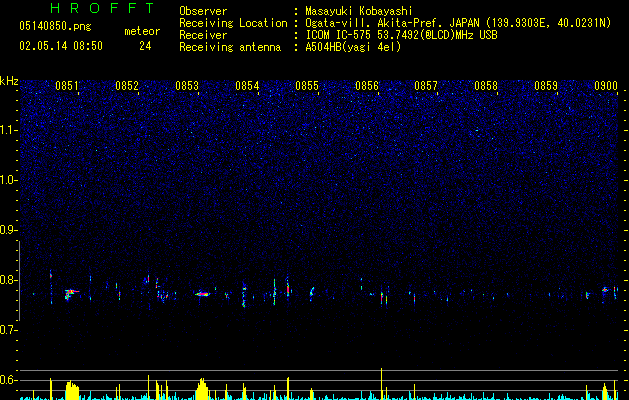Click the Receiver label

point(203,35)
